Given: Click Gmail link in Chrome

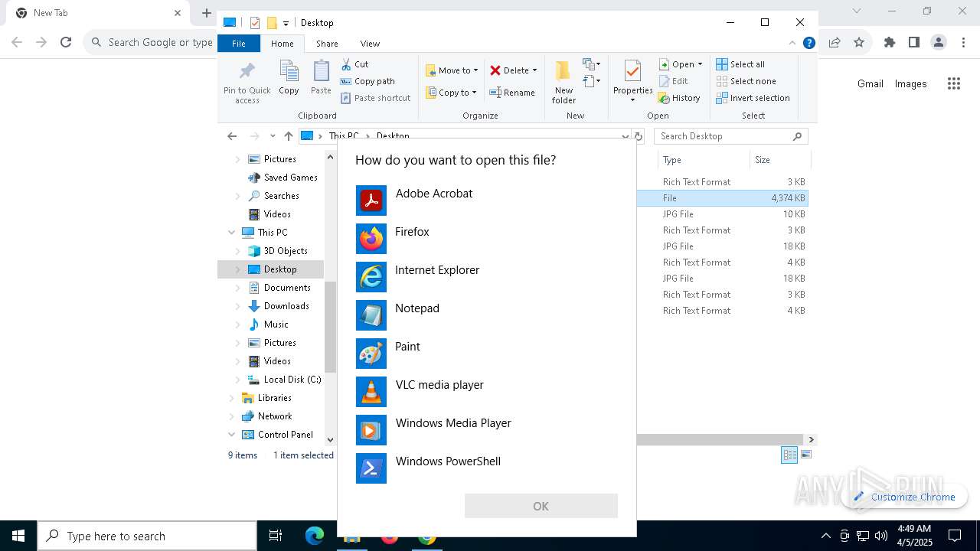Looking at the screenshot, I should pyautogui.click(x=871, y=84).
